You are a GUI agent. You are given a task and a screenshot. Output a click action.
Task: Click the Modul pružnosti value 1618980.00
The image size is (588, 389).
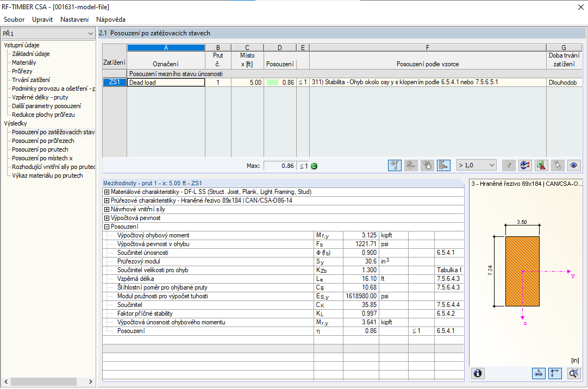pos(361,296)
